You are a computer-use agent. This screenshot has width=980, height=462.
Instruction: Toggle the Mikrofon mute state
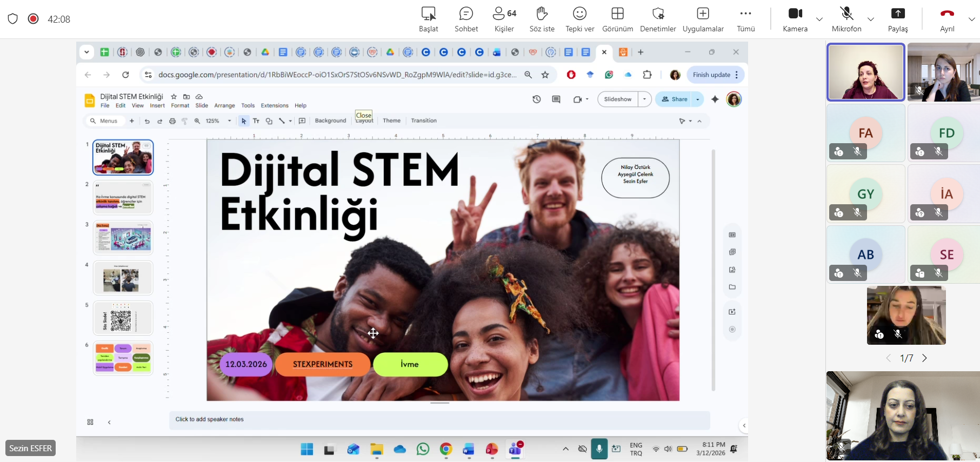click(x=846, y=19)
